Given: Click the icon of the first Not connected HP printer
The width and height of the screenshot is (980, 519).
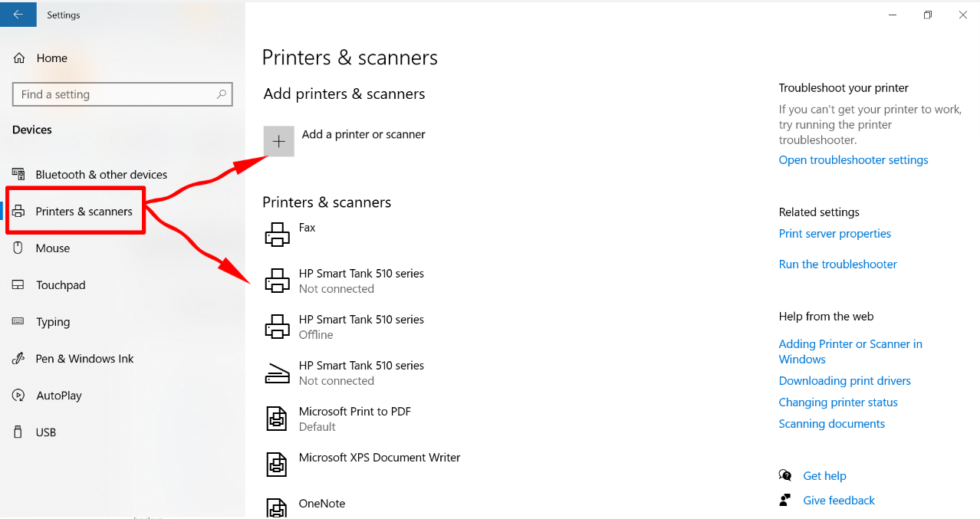Looking at the screenshot, I should [278, 281].
